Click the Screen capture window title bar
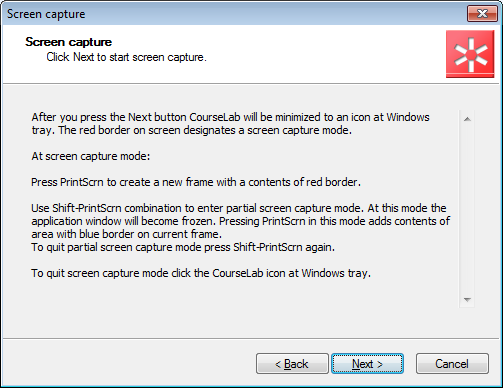 click(233, 14)
